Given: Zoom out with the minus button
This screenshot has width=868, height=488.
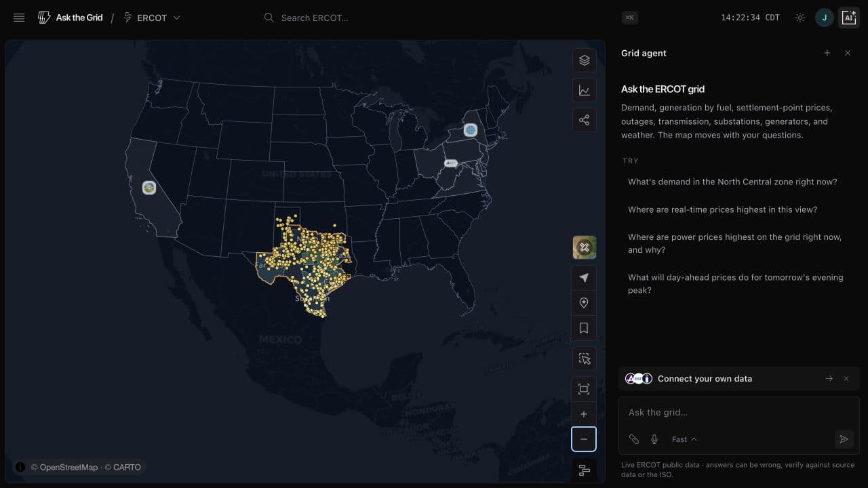Looking at the screenshot, I should (584, 439).
